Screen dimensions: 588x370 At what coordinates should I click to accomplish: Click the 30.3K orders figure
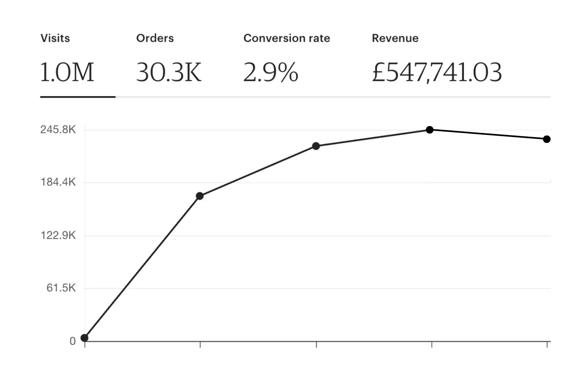coord(169,72)
